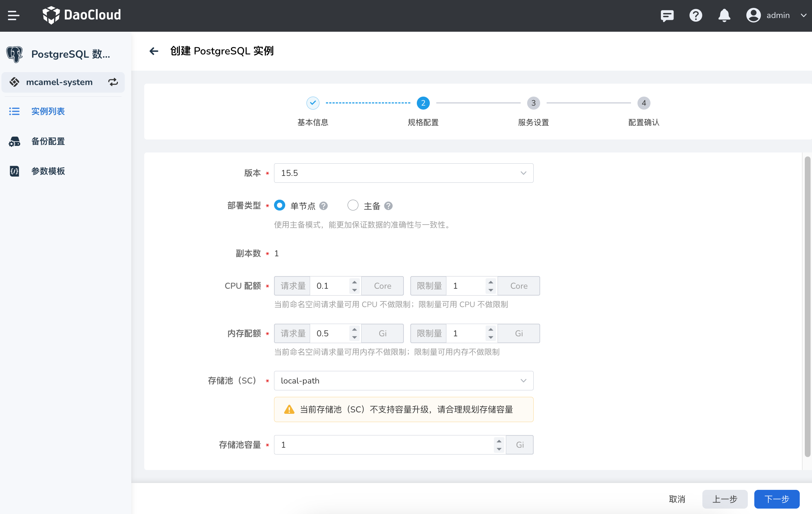Click the help question mark icon
Viewport: 812px width, 514px height.
(x=696, y=15)
